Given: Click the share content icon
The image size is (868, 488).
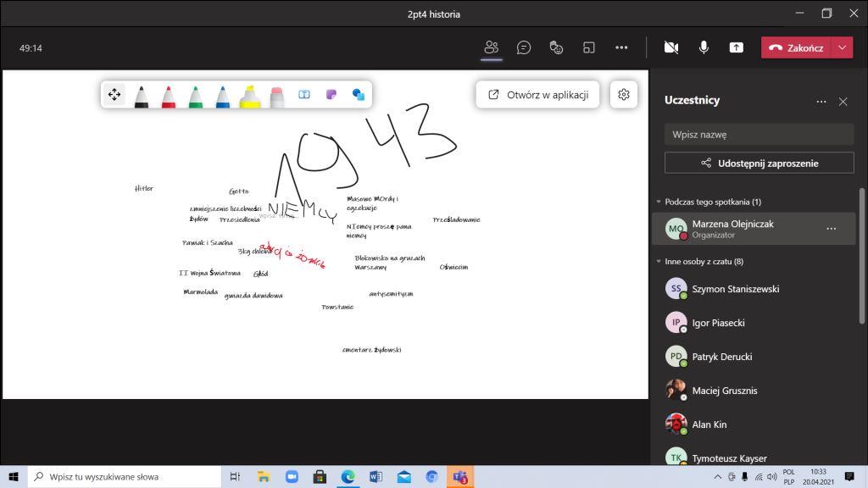Looking at the screenshot, I should (736, 48).
